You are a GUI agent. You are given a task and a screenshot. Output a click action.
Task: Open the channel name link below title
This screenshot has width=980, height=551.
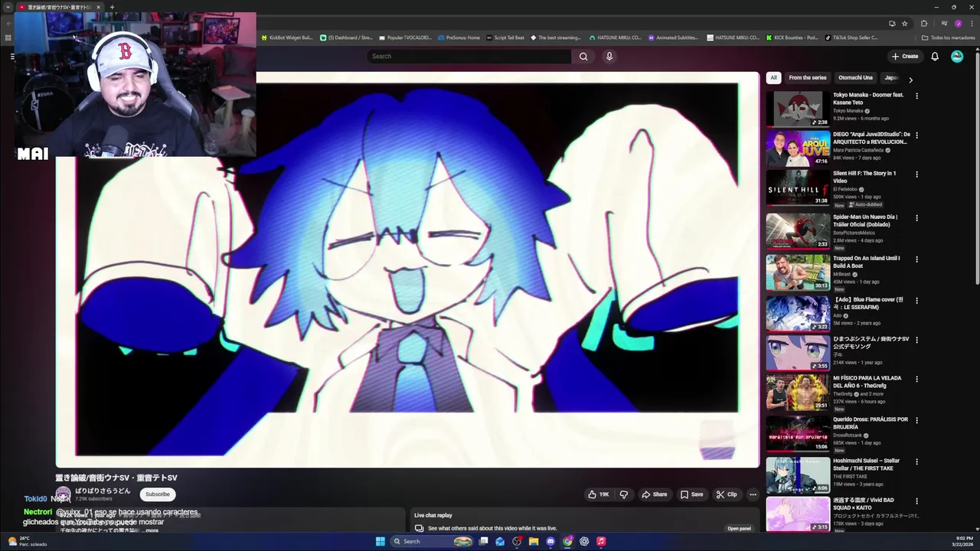tap(103, 491)
